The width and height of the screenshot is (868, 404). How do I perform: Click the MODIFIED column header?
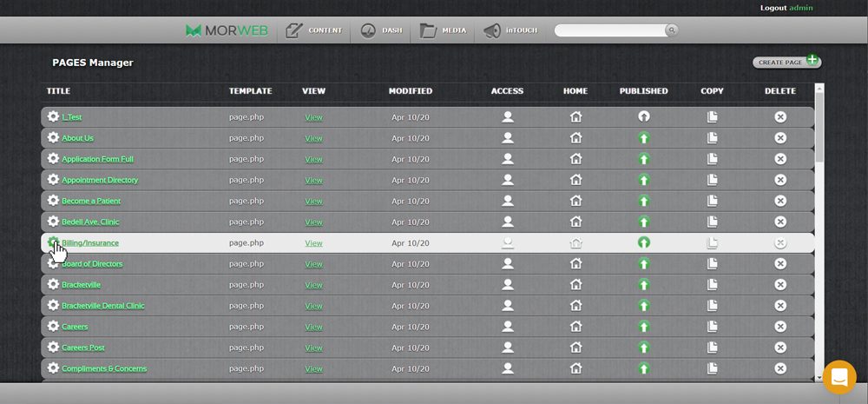[411, 91]
